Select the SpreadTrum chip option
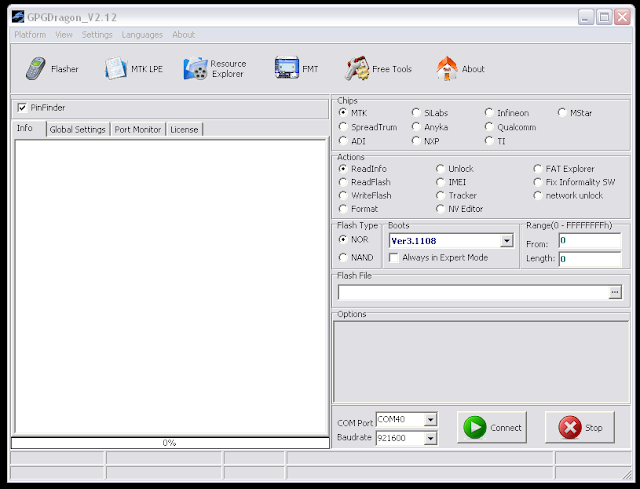 coord(343,127)
